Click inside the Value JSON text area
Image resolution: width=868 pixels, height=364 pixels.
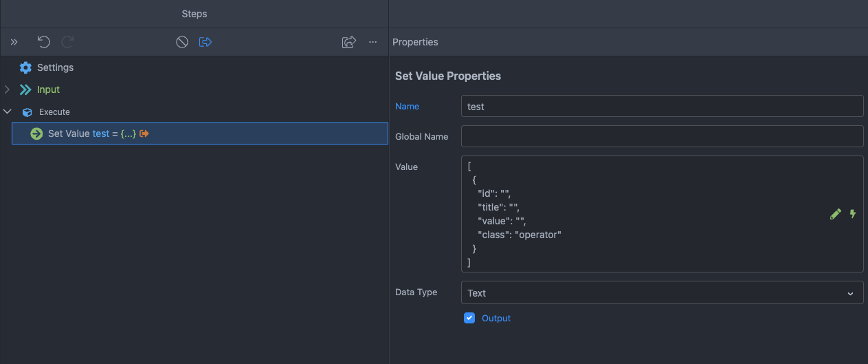coord(662,214)
